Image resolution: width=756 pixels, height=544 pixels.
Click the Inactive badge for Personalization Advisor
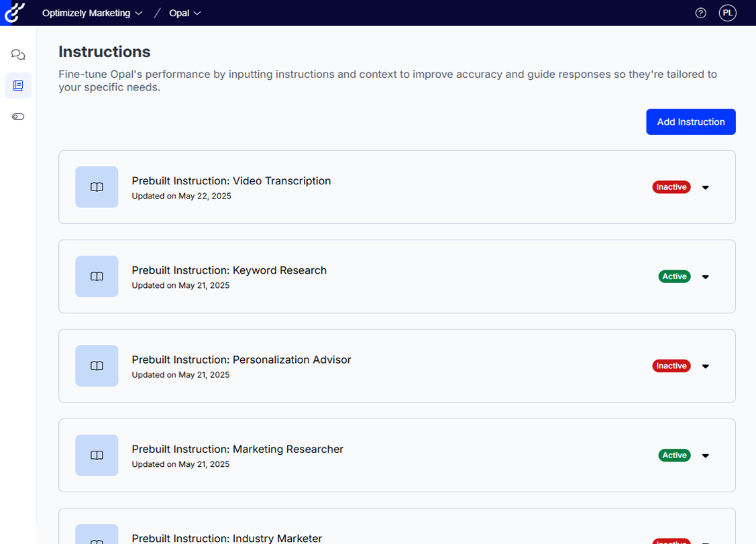pyautogui.click(x=671, y=366)
